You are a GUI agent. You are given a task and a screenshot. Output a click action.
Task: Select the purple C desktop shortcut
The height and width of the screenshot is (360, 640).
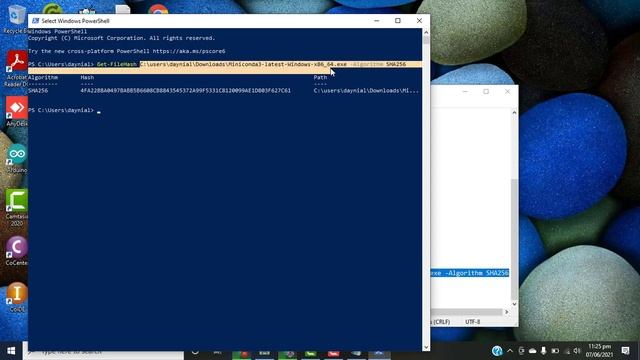coord(16,251)
